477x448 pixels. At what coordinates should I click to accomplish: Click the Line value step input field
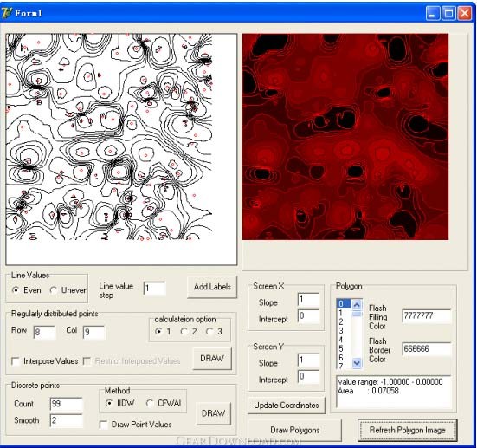[x=155, y=289]
